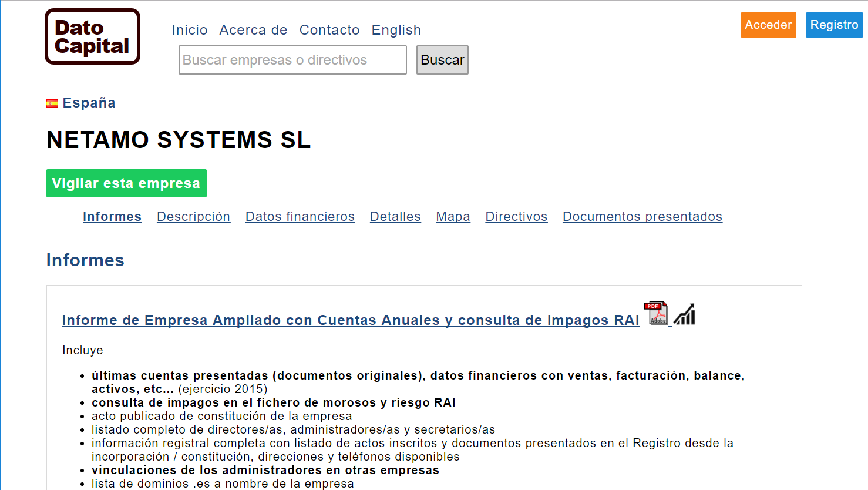The image size is (868, 490).
Task: Click the orange Acceder button
Action: pyautogui.click(x=768, y=25)
